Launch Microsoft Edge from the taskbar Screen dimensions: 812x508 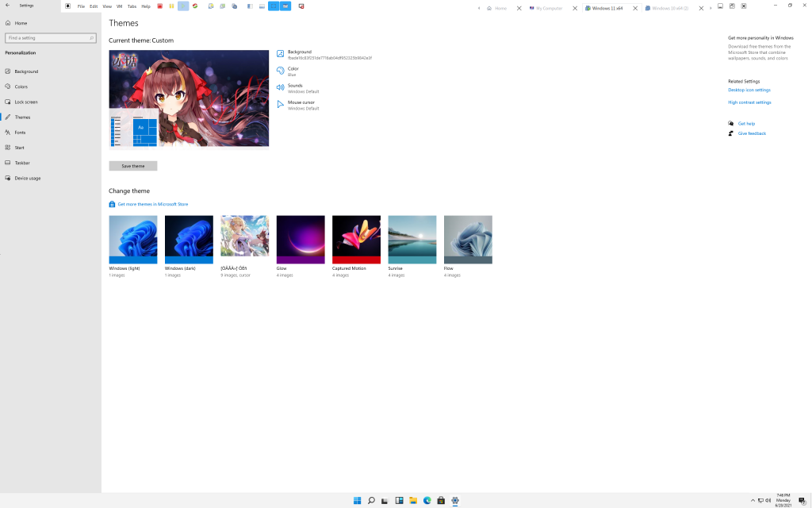pyautogui.click(x=427, y=501)
